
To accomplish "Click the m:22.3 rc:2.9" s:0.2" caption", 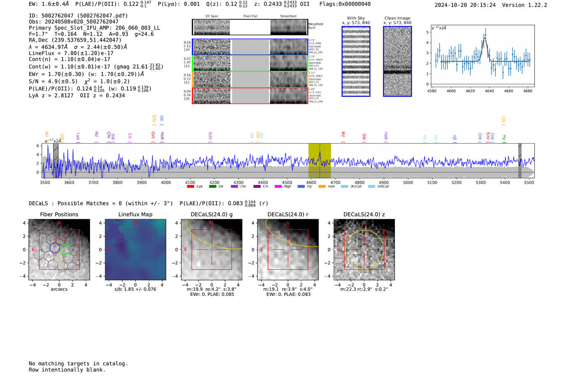I will pos(364,289).
